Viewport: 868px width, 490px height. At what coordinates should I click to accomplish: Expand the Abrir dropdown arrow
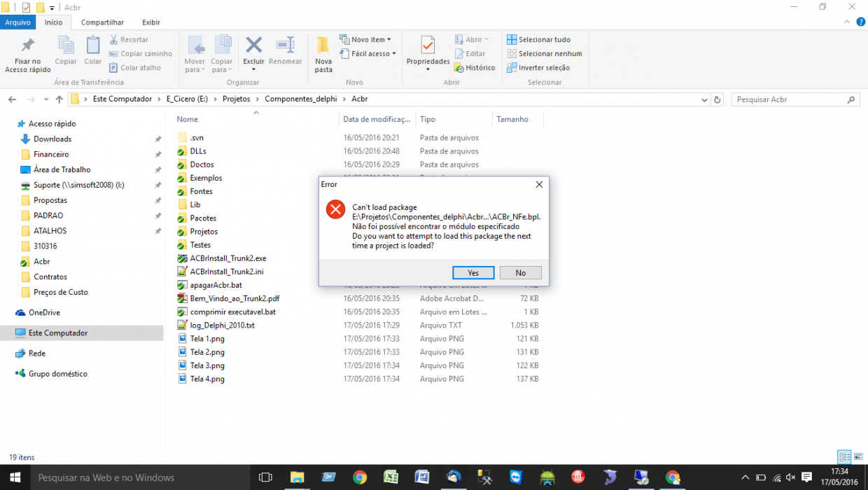pos(487,40)
